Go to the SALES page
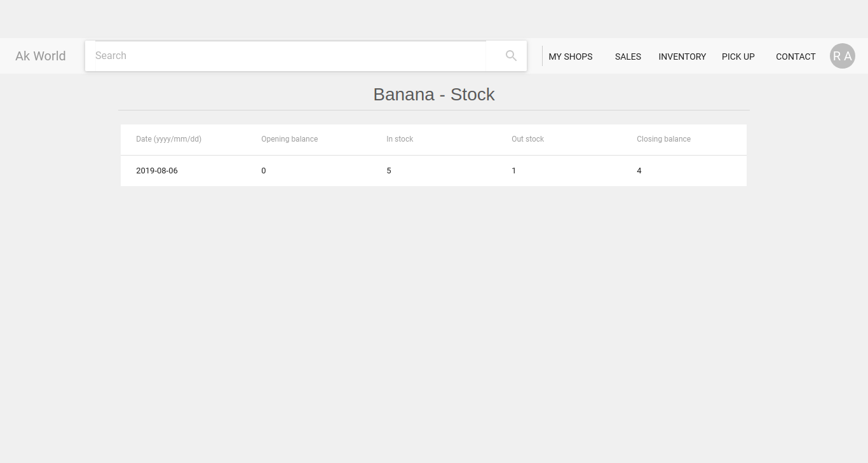 click(x=628, y=57)
